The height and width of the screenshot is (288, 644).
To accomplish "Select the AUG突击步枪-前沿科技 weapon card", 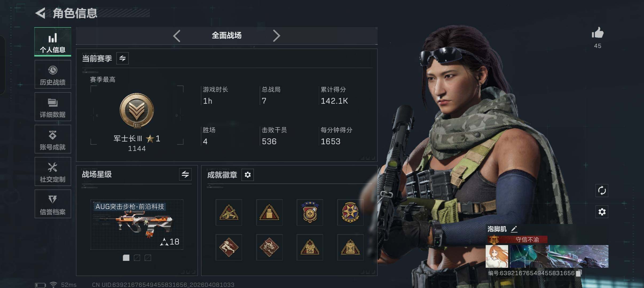I will tap(137, 225).
